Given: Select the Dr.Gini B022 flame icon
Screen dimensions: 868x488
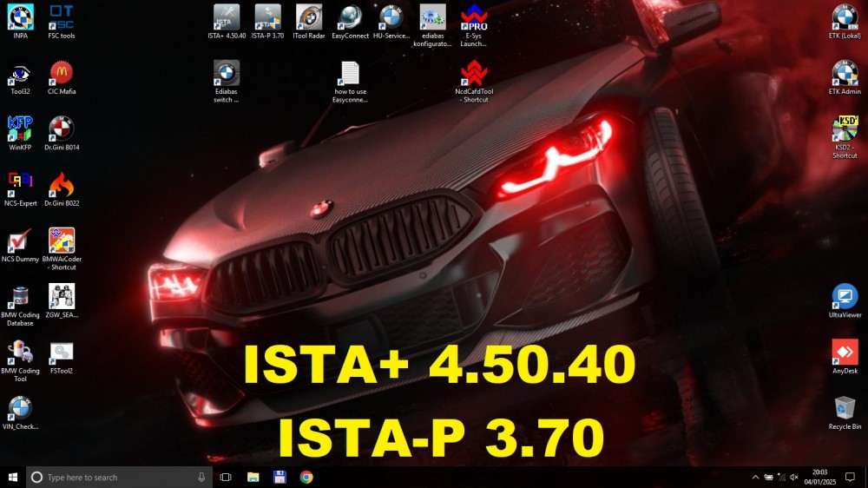Looking at the screenshot, I should (62, 189).
